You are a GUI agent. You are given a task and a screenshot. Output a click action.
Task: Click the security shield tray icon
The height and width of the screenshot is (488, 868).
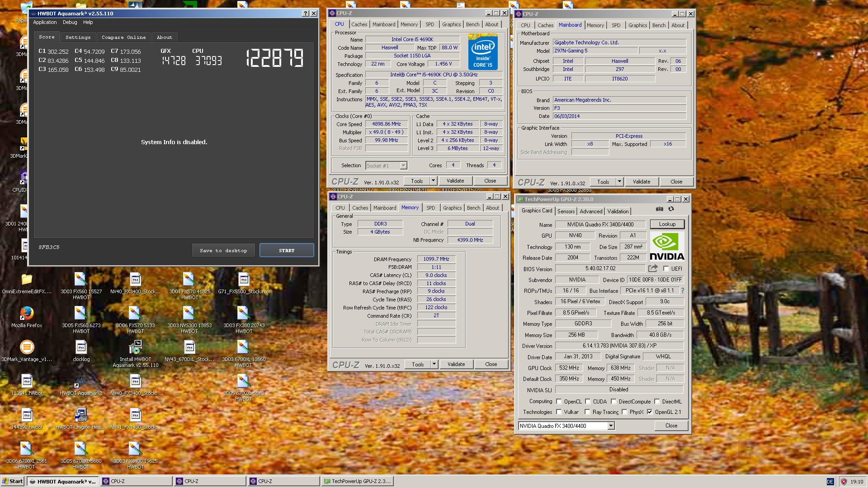[844, 482]
